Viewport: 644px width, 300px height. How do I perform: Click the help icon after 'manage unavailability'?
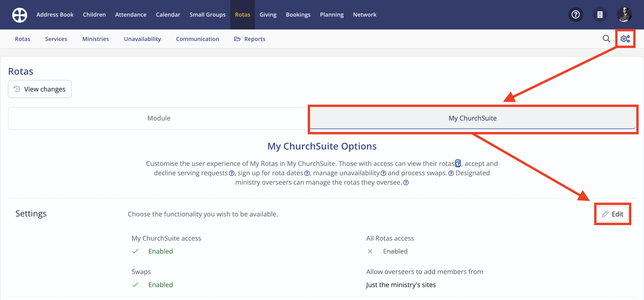click(x=383, y=173)
